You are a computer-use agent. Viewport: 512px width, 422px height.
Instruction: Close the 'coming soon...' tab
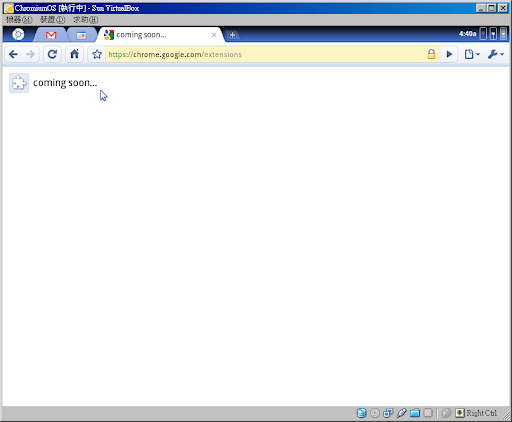tap(214, 35)
